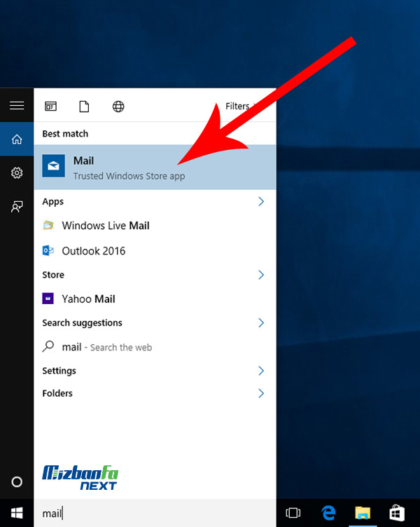
Task: Click the Outlook 2016 icon
Action: pos(48,251)
